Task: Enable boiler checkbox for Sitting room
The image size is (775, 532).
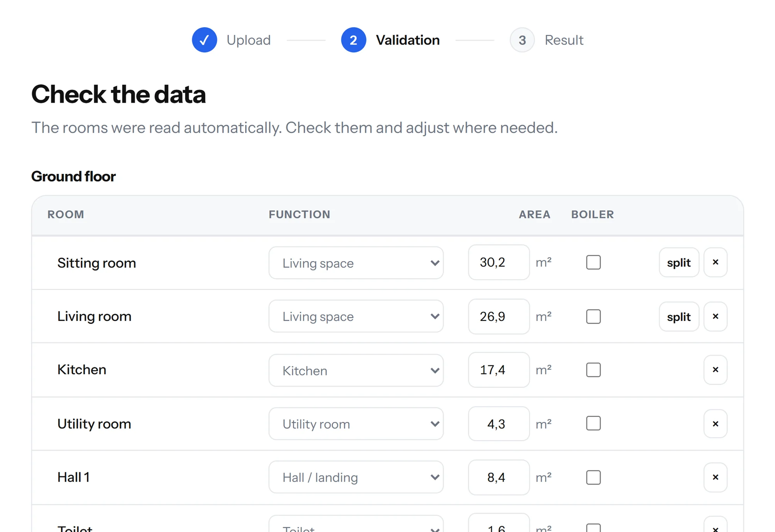Action: (593, 262)
